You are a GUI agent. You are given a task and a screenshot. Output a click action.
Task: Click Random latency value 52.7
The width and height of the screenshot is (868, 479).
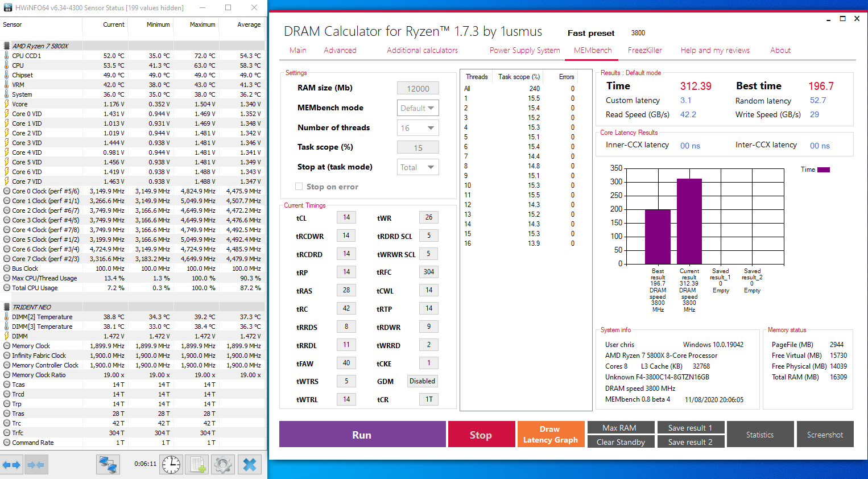click(818, 100)
